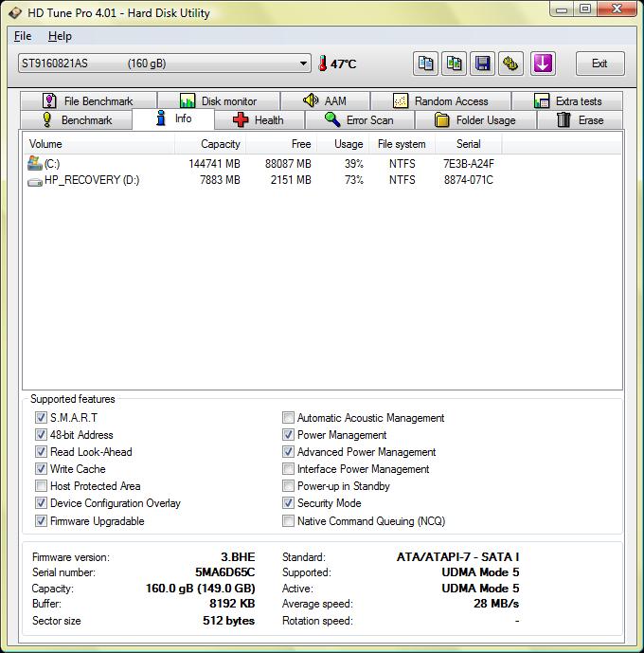Open the Error Scan tab

tap(360, 120)
